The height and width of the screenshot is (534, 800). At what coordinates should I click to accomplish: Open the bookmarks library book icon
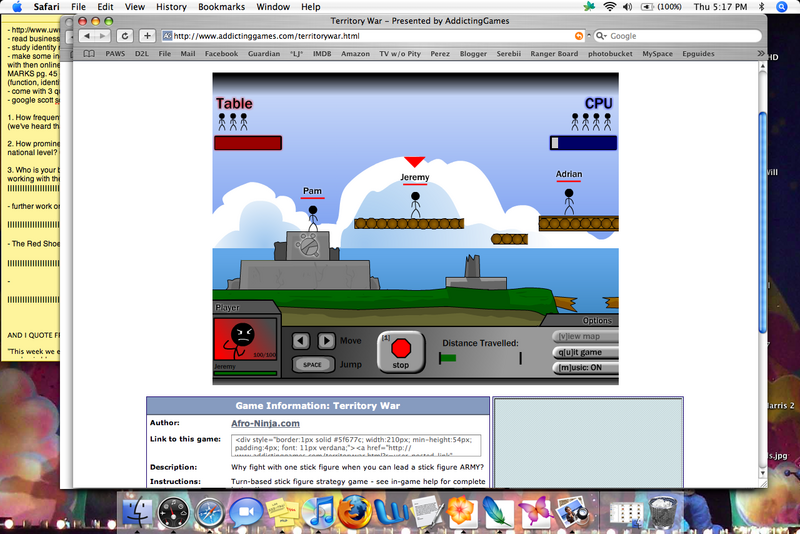pos(89,54)
